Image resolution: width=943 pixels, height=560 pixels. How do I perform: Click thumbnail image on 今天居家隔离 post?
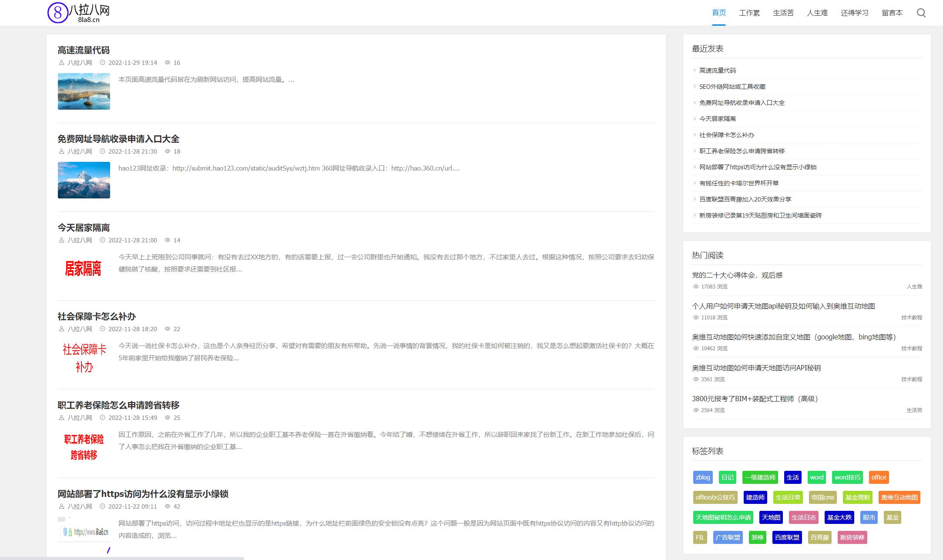(x=84, y=269)
